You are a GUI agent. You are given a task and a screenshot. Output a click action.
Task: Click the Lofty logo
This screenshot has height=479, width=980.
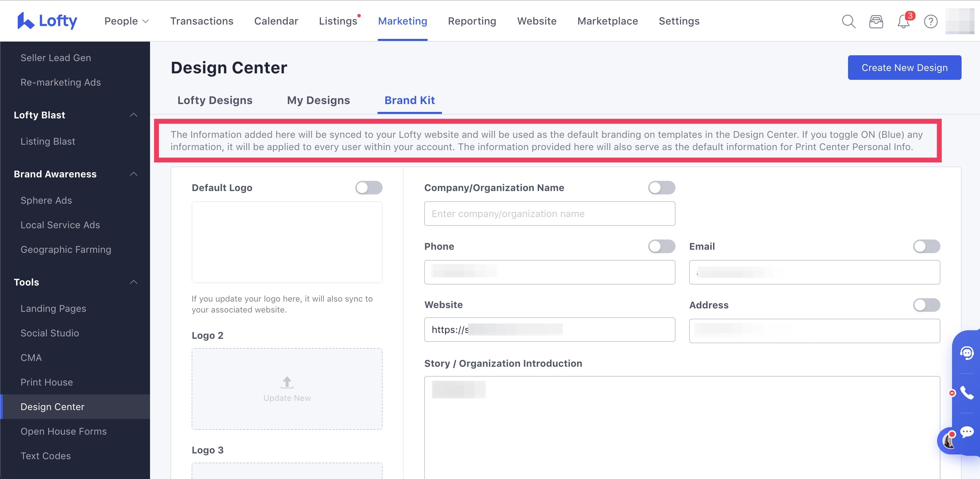click(x=47, y=20)
